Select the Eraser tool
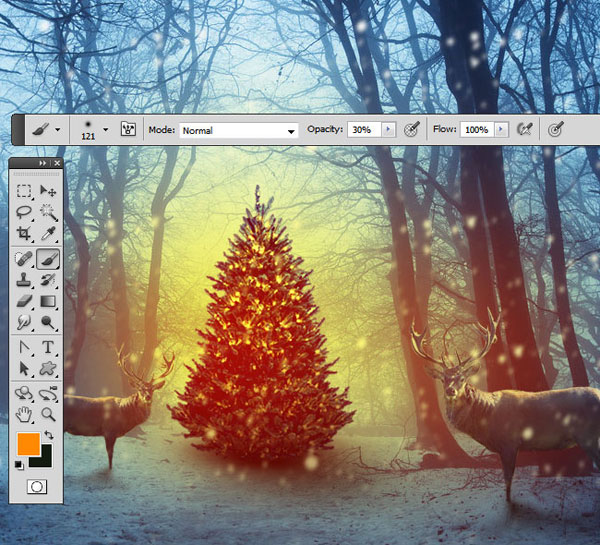The image size is (600, 545). click(x=24, y=301)
